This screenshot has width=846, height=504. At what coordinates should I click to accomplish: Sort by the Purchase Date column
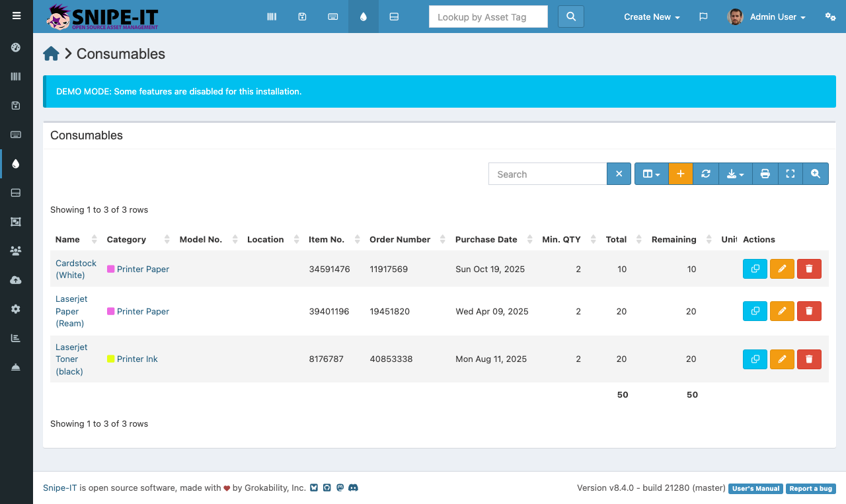coord(486,239)
